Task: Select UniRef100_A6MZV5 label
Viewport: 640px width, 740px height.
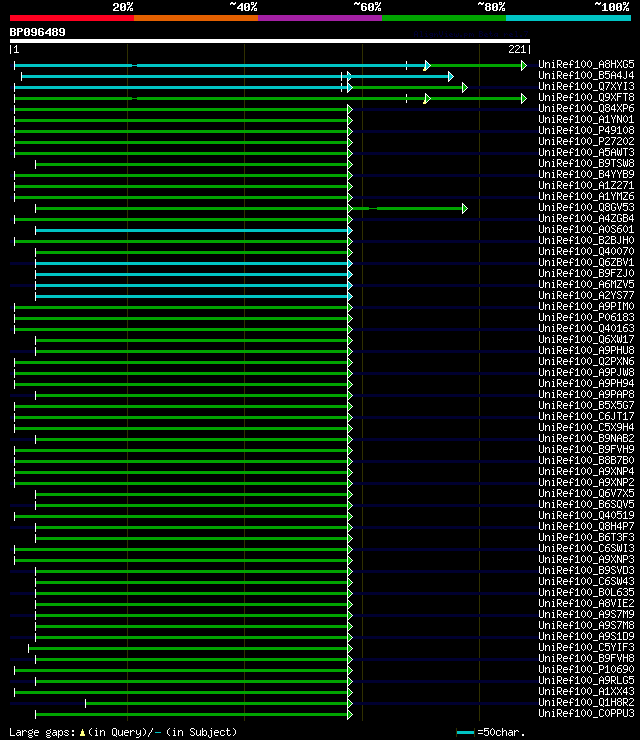Action: pyautogui.click(x=586, y=285)
